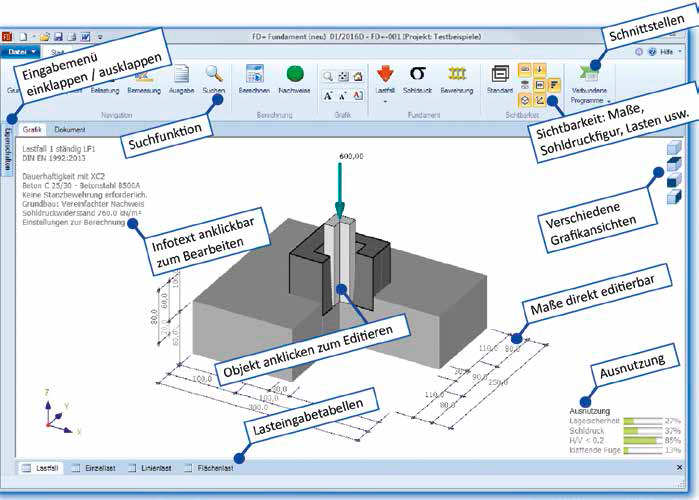Image resolution: width=699 pixels, height=500 pixels.
Task: Click the Lagesicherheit utilization bar
Action: pyautogui.click(x=642, y=421)
